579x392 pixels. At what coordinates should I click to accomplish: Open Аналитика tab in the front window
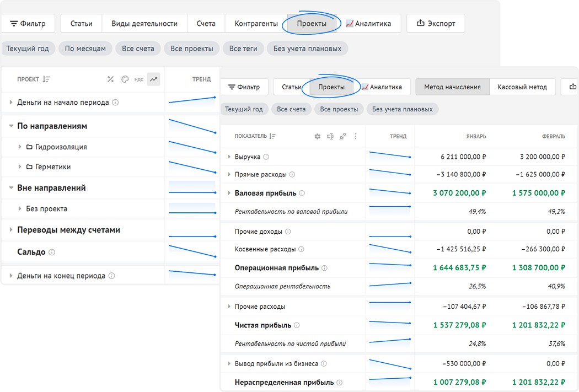[382, 87]
